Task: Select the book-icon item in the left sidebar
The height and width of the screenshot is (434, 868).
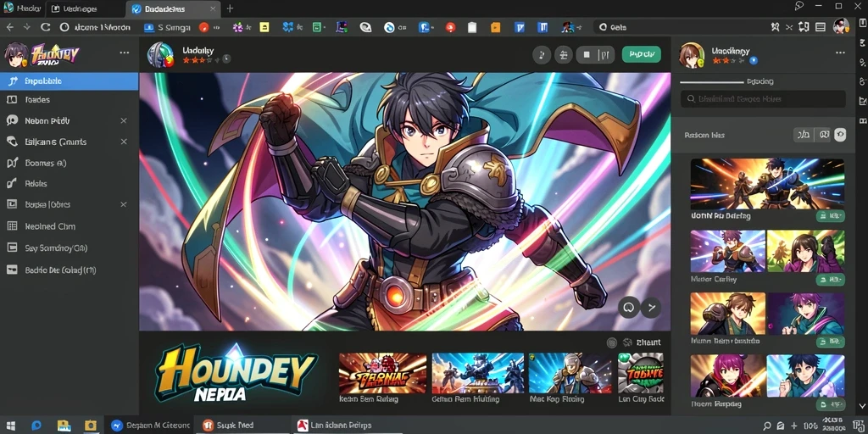Action: 70,100
